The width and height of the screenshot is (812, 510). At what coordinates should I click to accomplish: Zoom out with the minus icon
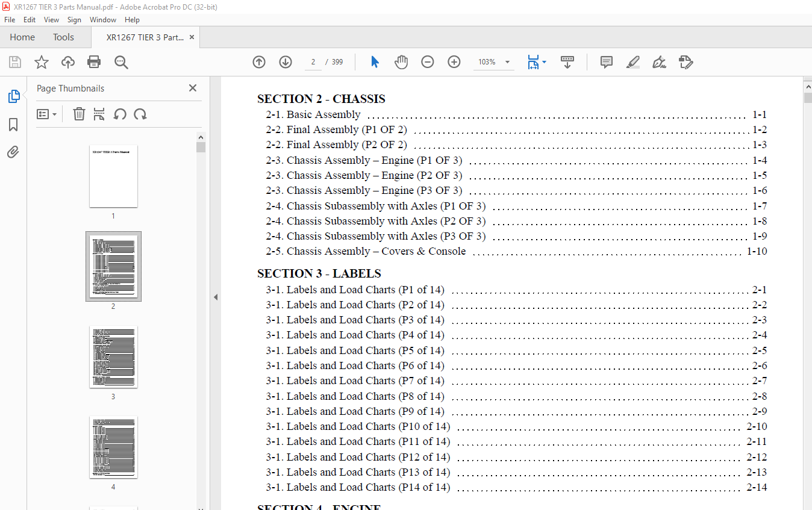tap(428, 62)
